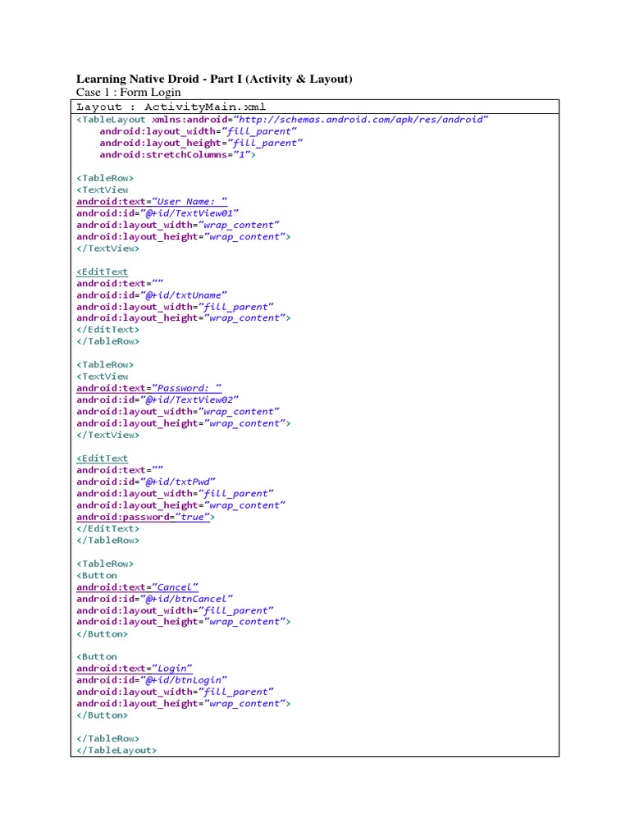
Task: Click the <Button tag above the Login text
Action: tap(97, 657)
